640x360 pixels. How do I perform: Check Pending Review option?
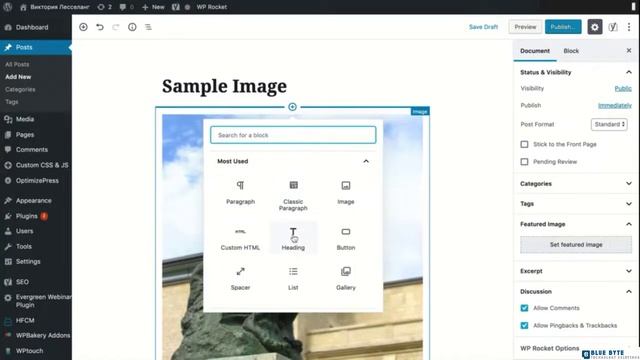coord(524,162)
